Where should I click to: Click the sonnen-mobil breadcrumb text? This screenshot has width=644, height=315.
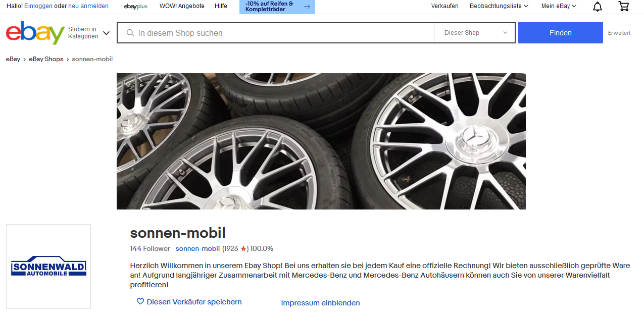coord(92,59)
